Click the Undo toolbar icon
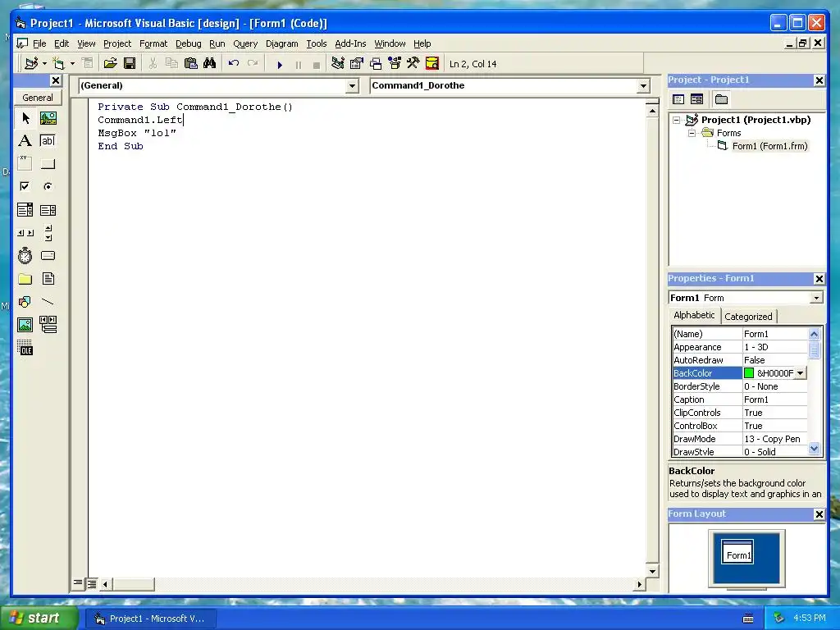Screen dimensions: 840x630 (234, 63)
